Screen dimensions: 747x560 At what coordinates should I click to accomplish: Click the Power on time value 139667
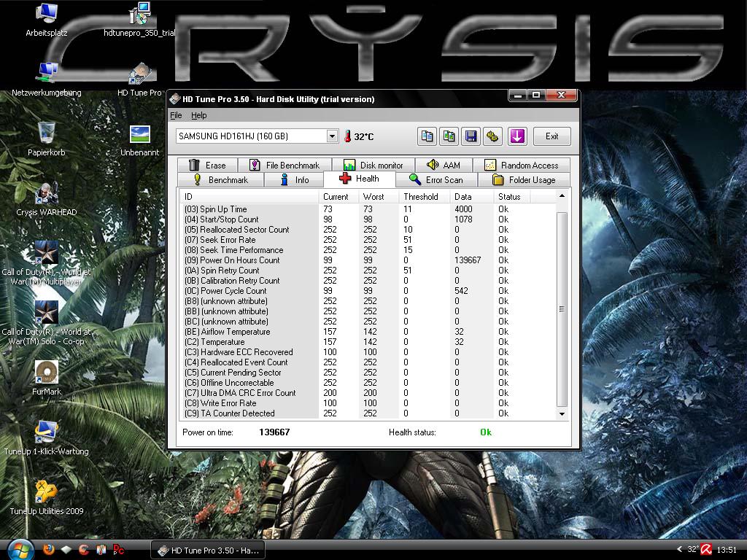click(274, 432)
